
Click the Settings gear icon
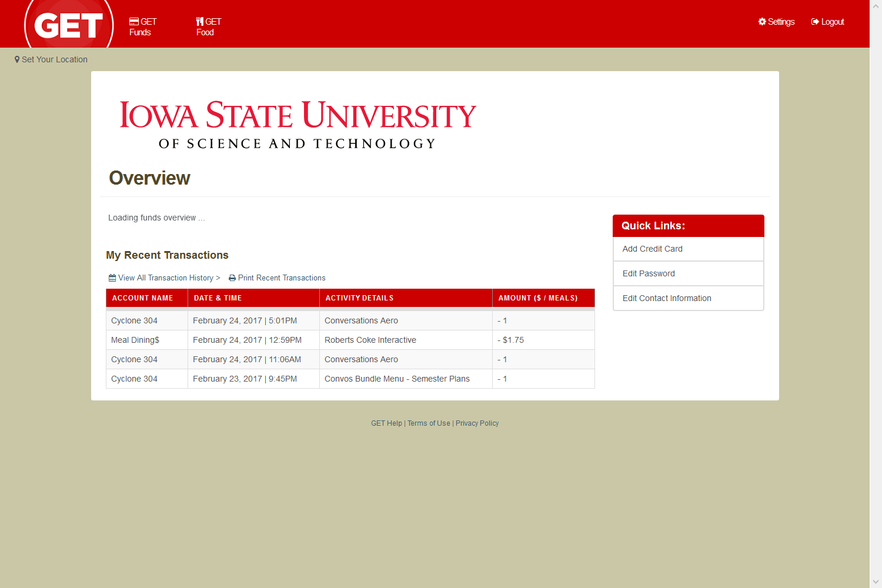[762, 22]
